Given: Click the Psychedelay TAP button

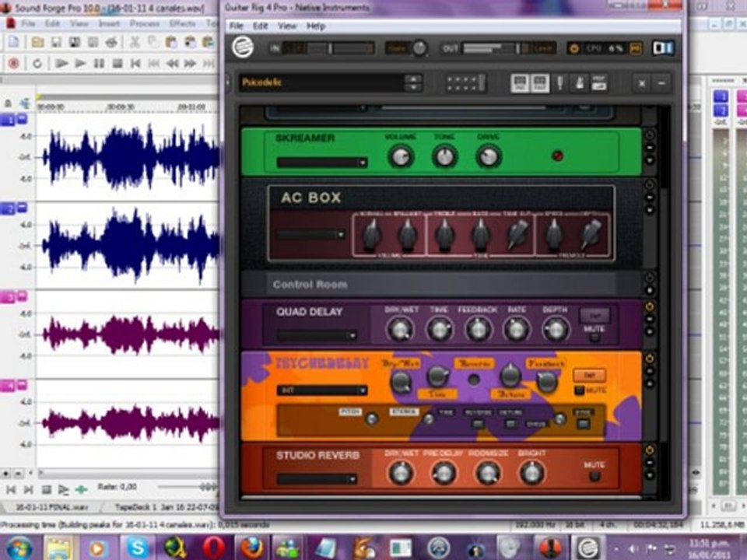Looking at the screenshot, I should tap(589, 375).
